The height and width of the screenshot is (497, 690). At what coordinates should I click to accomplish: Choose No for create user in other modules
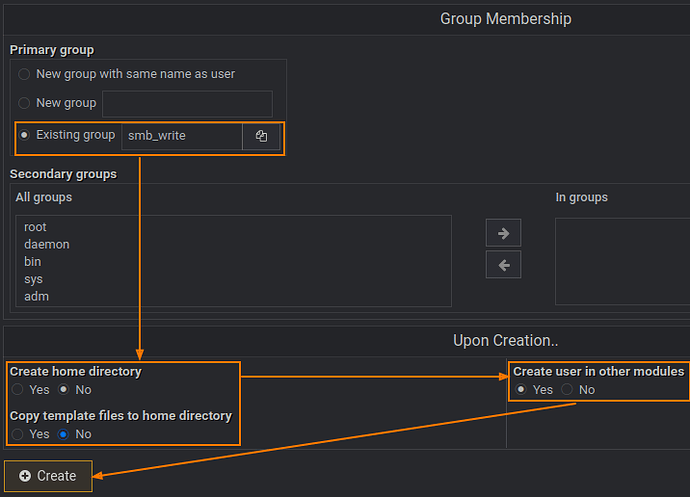pos(567,389)
